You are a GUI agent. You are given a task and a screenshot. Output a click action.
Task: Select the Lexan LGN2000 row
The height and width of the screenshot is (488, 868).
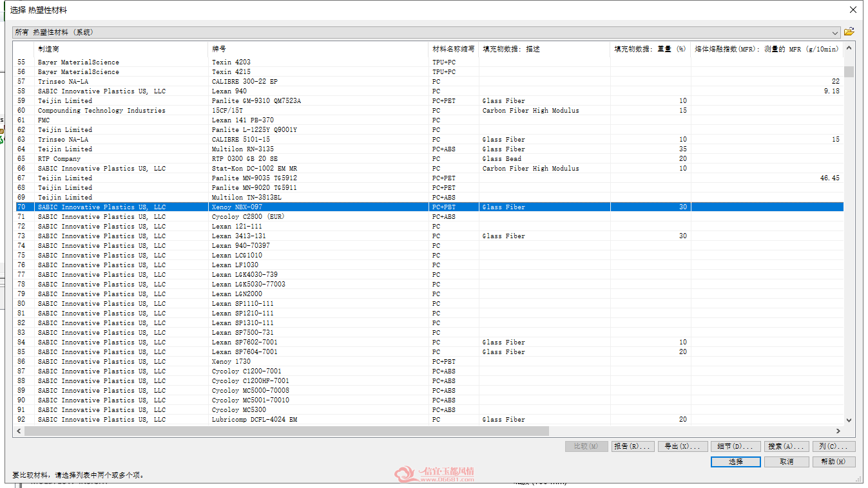click(x=429, y=294)
